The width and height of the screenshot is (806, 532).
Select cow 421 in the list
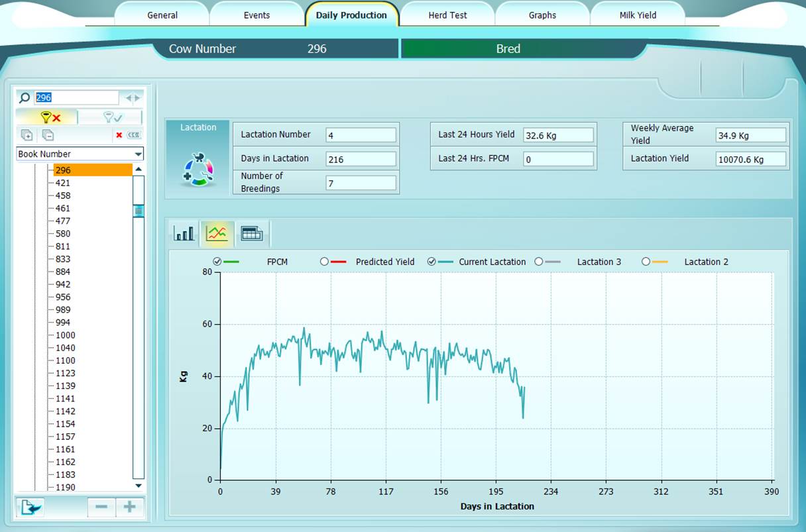click(63, 183)
